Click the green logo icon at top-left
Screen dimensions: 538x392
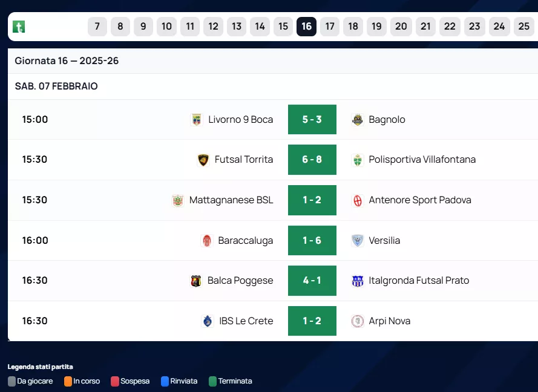[x=19, y=27]
